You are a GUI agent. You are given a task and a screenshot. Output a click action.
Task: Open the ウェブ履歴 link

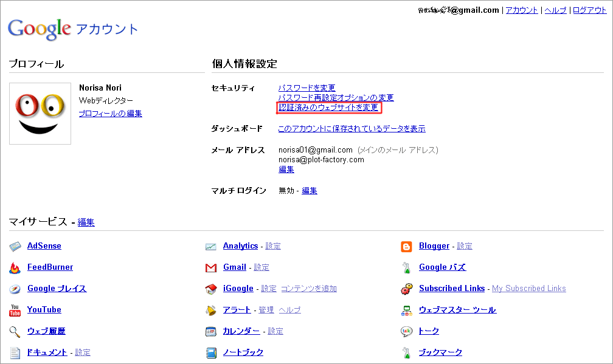46,331
